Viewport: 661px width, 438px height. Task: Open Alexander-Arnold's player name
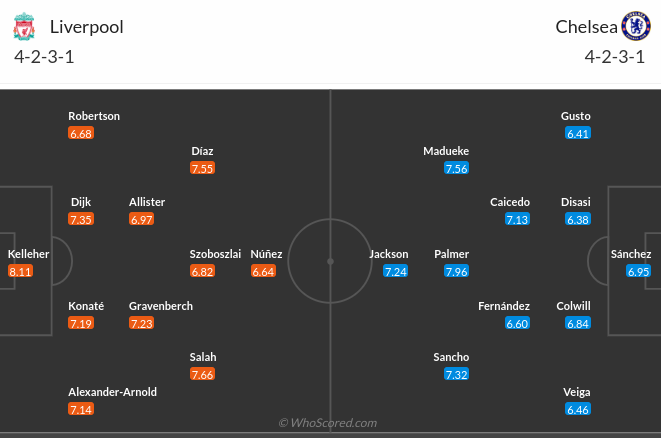(x=112, y=392)
